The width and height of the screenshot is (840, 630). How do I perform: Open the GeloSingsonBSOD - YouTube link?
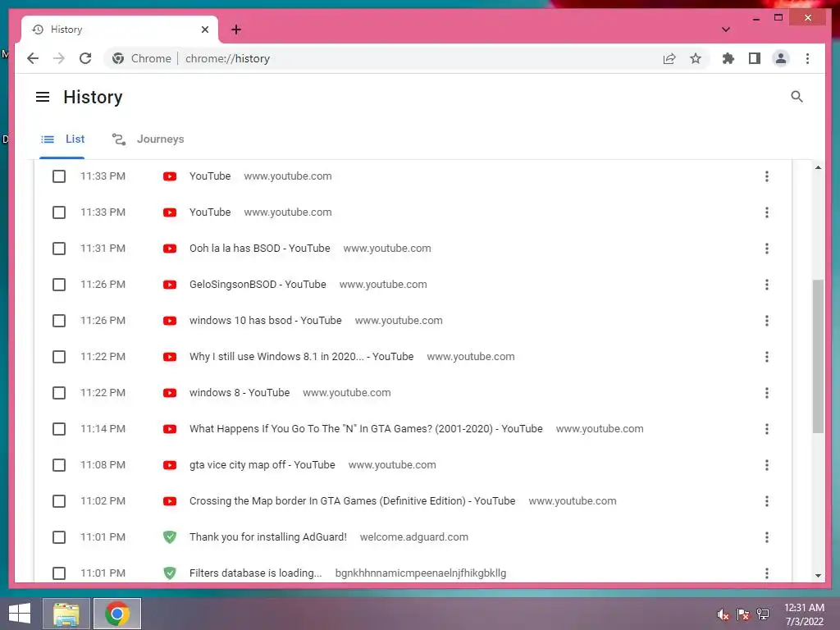(258, 285)
